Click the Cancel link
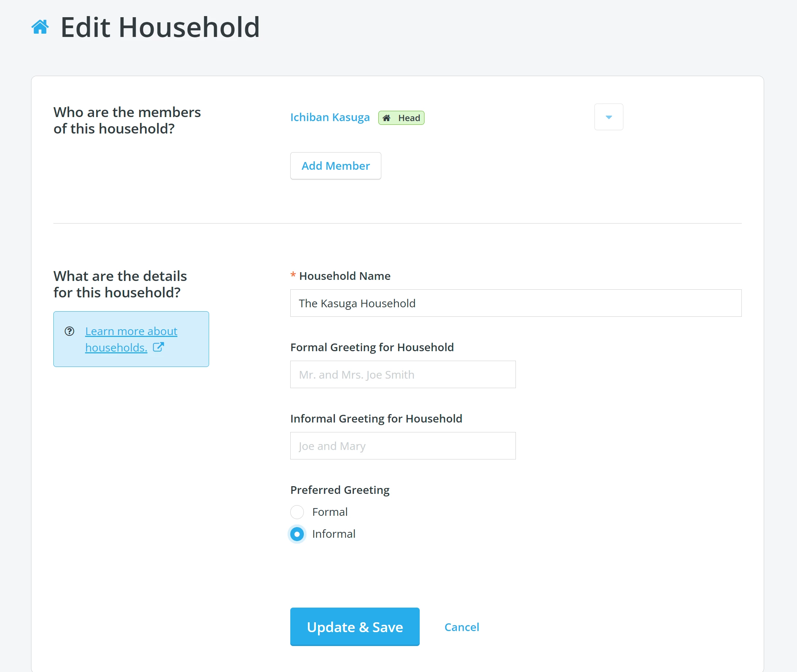Image resolution: width=797 pixels, height=672 pixels. coord(461,627)
